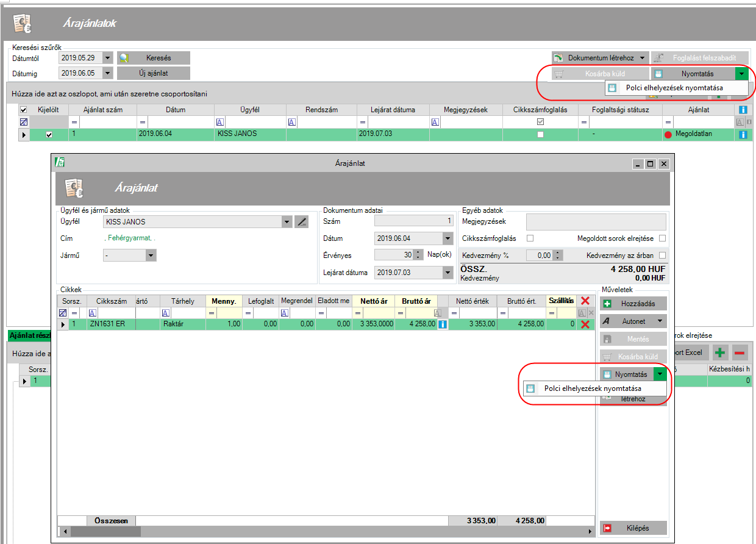Click the Hozzáadás button with green plus
The height and width of the screenshot is (544, 756).
point(633,303)
